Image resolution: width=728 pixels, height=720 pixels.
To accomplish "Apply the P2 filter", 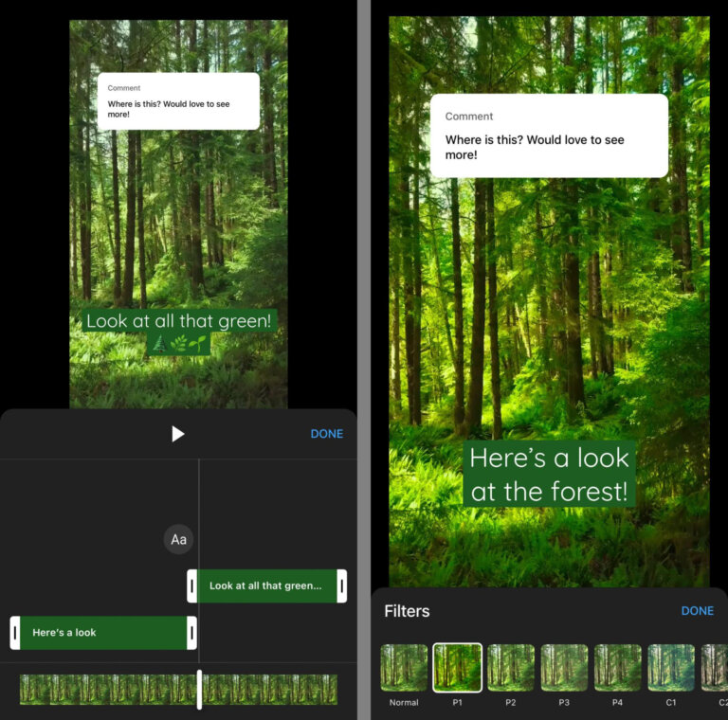I will [511, 668].
